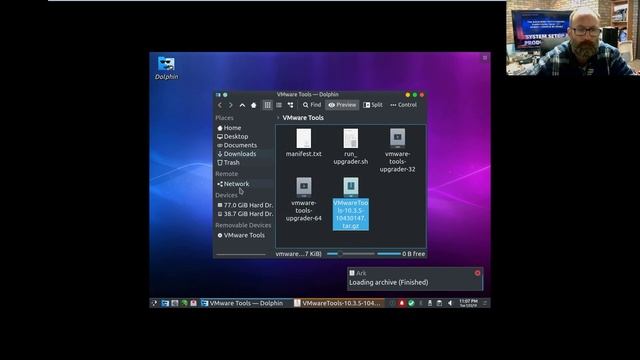The height and width of the screenshot is (360, 640).
Task: Open the Dolphin desktop shortcut icon
Action: tap(167, 68)
